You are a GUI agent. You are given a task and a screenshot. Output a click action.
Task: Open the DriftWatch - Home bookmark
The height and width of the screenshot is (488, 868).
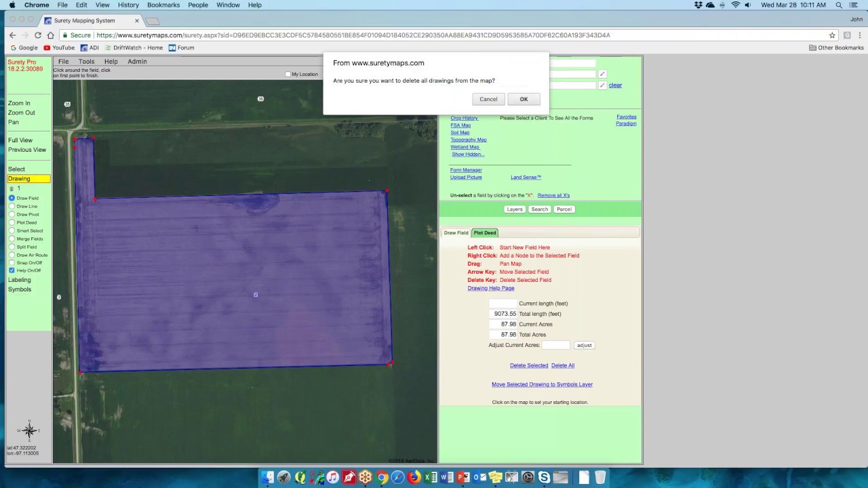tap(134, 48)
